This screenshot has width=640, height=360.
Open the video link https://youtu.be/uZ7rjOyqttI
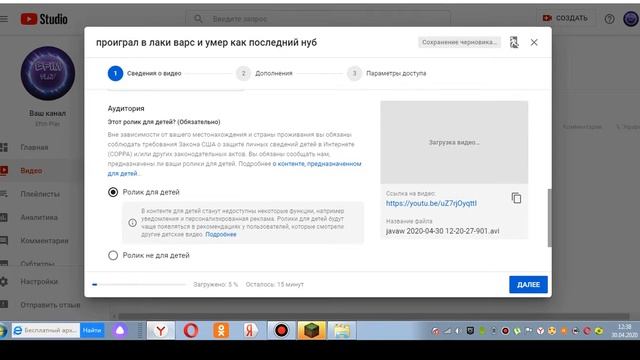tap(431, 203)
